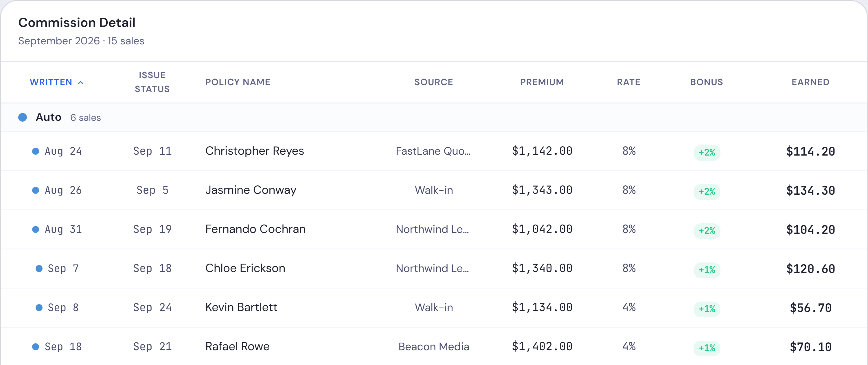This screenshot has height=365, width=868.
Task: Open the Chloe Erickson policy
Action: pyautogui.click(x=245, y=268)
